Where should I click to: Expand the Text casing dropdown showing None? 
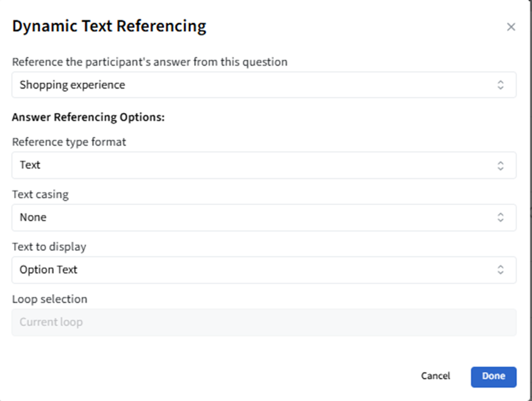pos(264,218)
